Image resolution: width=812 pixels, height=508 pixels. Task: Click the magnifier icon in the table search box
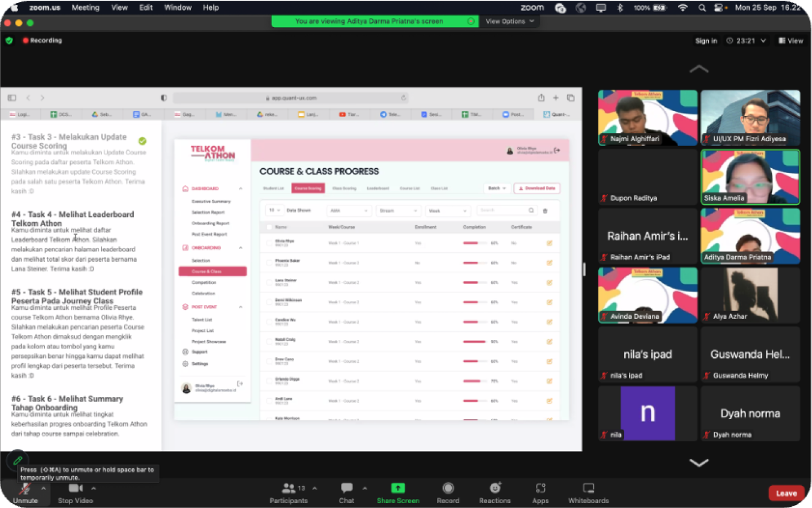point(531,211)
